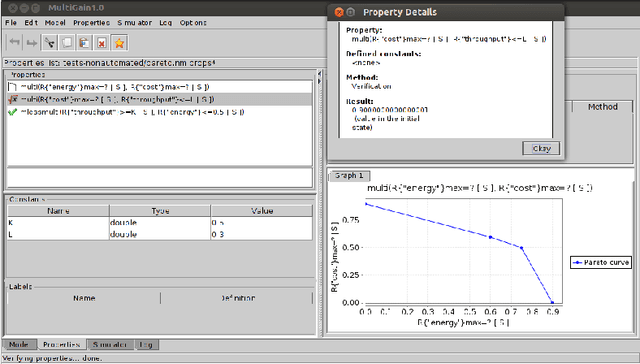Click the Cut scissors toolbar icon

(x=50, y=42)
